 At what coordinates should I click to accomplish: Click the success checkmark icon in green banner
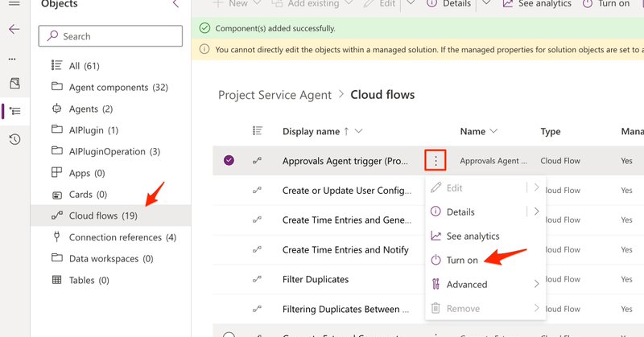[204, 28]
